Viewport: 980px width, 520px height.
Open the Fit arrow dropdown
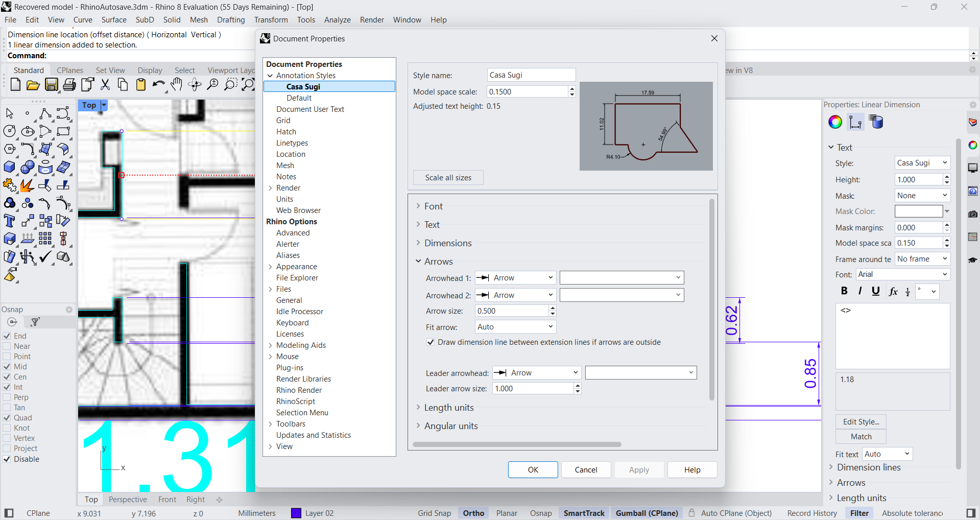(515, 327)
